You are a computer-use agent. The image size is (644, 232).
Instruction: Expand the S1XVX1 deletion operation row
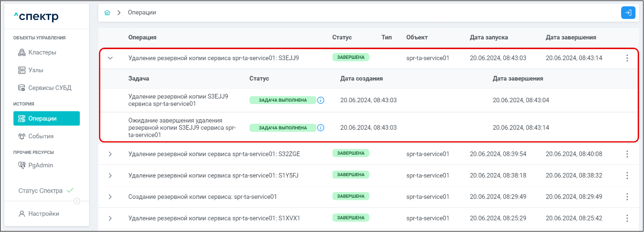click(110, 218)
